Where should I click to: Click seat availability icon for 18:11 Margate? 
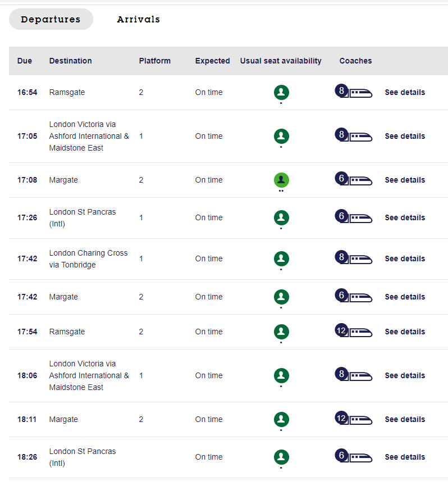281,419
